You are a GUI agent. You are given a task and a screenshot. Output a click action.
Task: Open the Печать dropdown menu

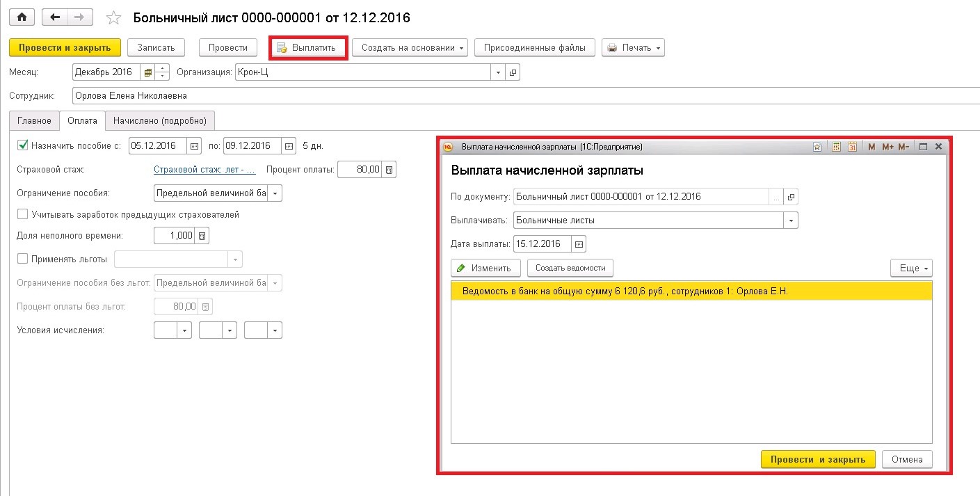pyautogui.click(x=633, y=47)
